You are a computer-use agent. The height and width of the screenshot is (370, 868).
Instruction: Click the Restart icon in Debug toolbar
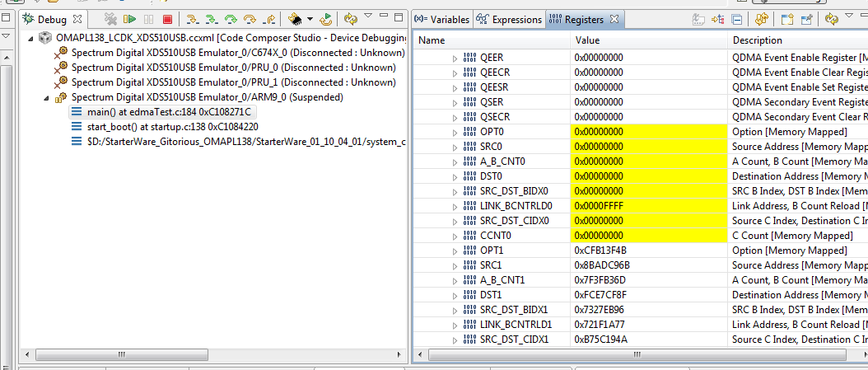[326, 20]
